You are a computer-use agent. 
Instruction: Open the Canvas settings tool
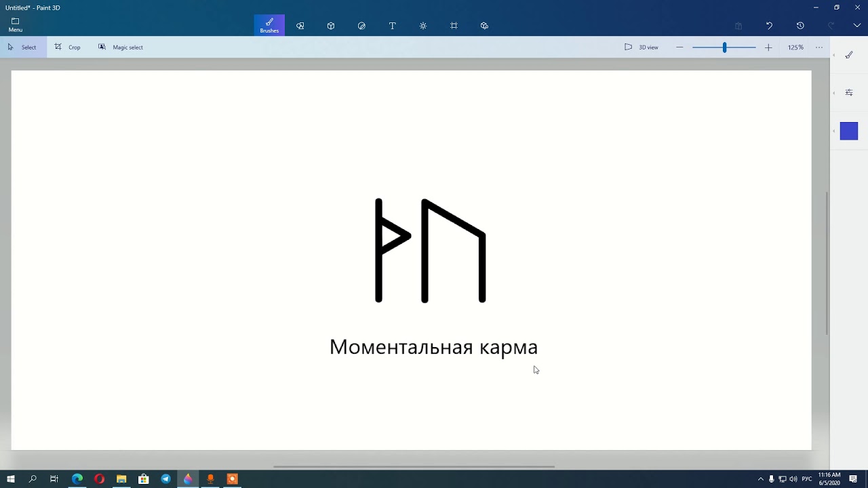[x=454, y=26]
